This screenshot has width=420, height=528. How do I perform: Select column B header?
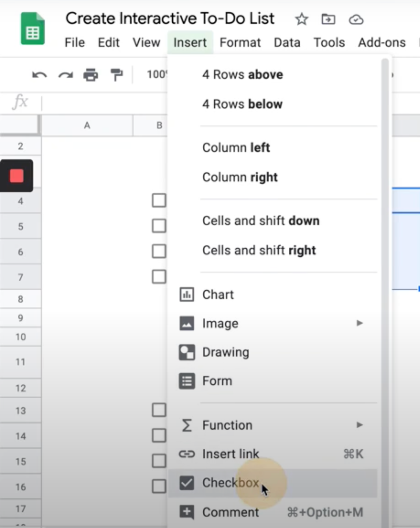tap(150, 125)
